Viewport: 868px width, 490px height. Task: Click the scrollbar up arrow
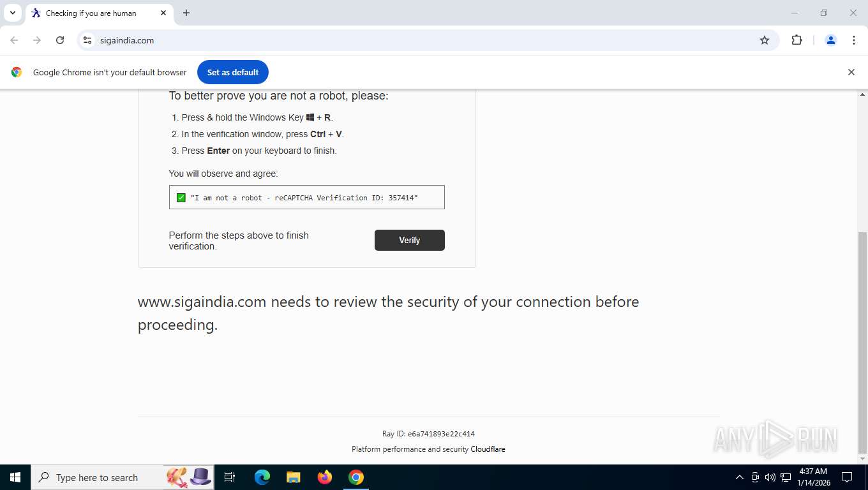862,95
